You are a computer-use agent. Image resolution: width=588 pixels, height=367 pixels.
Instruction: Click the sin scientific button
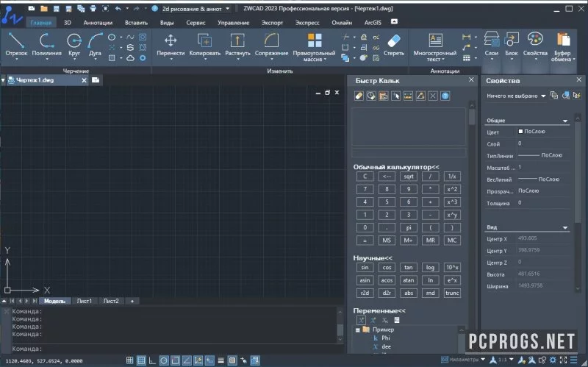click(365, 267)
